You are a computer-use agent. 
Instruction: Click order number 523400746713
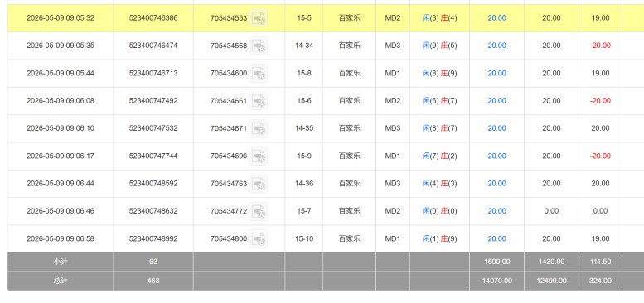153,73
